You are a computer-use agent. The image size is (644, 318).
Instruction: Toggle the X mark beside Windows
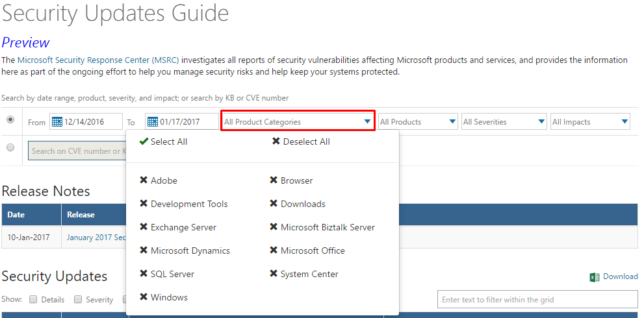point(144,297)
